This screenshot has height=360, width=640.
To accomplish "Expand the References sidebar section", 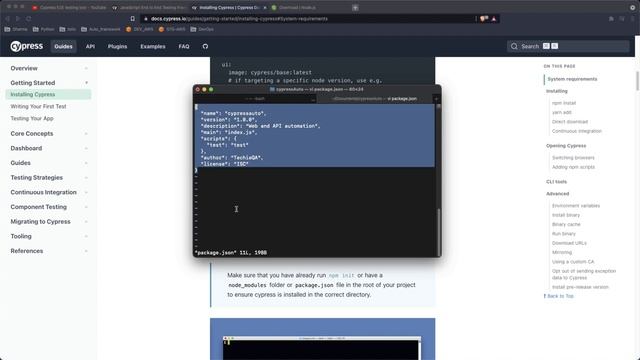I will coord(49,251).
